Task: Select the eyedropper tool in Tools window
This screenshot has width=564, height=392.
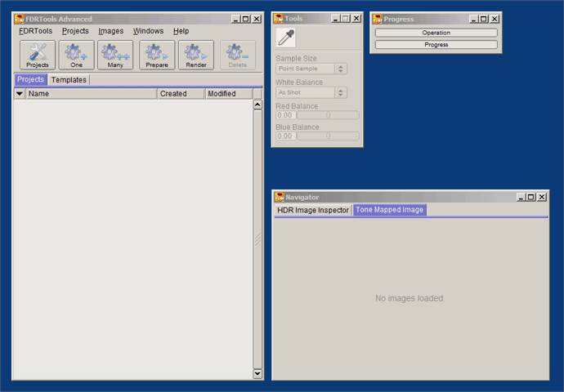Action: (x=285, y=38)
